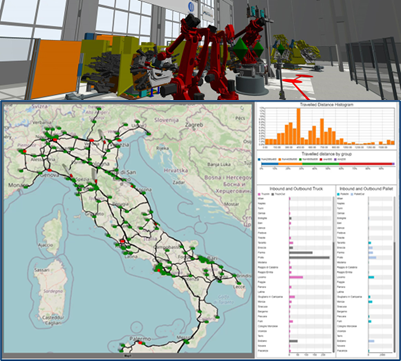401x361 pixels.
Task: Select the green marker near Monaco
Action: click(26, 187)
